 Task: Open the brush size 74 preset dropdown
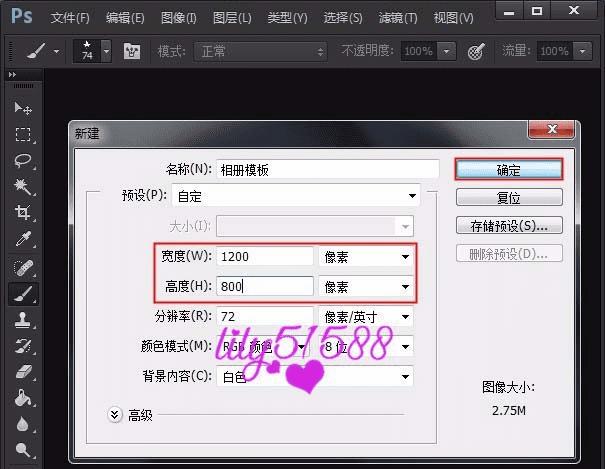pos(106,51)
